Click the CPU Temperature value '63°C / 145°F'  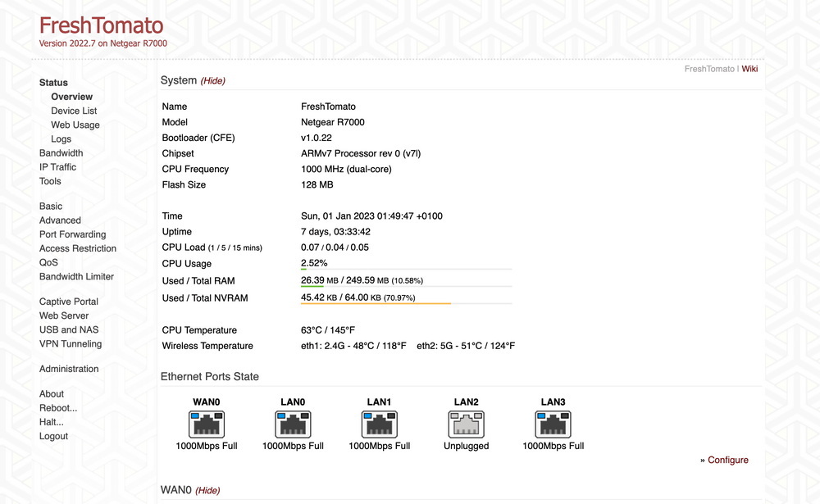coord(328,330)
